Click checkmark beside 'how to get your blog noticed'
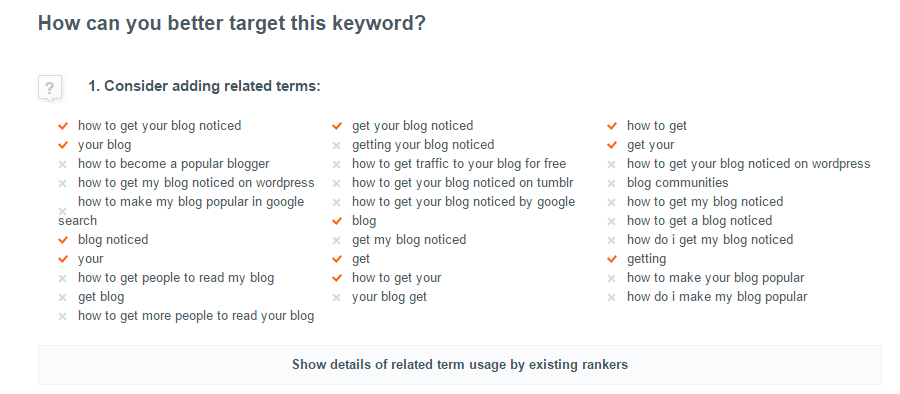 pyautogui.click(x=63, y=126)
